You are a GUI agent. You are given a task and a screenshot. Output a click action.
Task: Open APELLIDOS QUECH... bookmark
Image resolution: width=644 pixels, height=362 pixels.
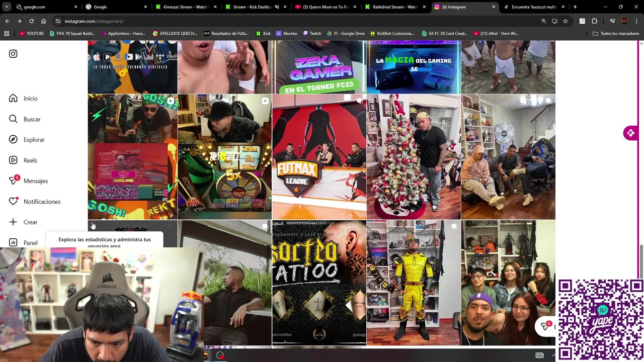(175, 34)
